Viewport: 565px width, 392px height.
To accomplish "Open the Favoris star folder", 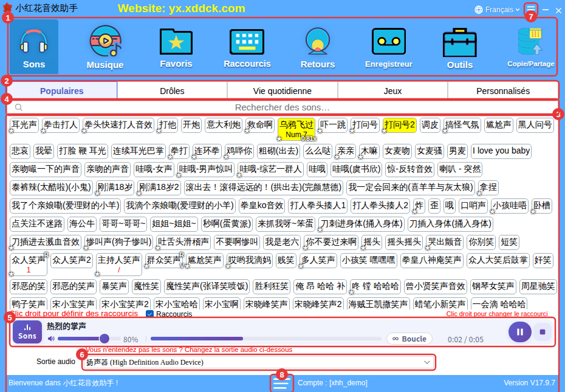I will click(x=176, y=47).
